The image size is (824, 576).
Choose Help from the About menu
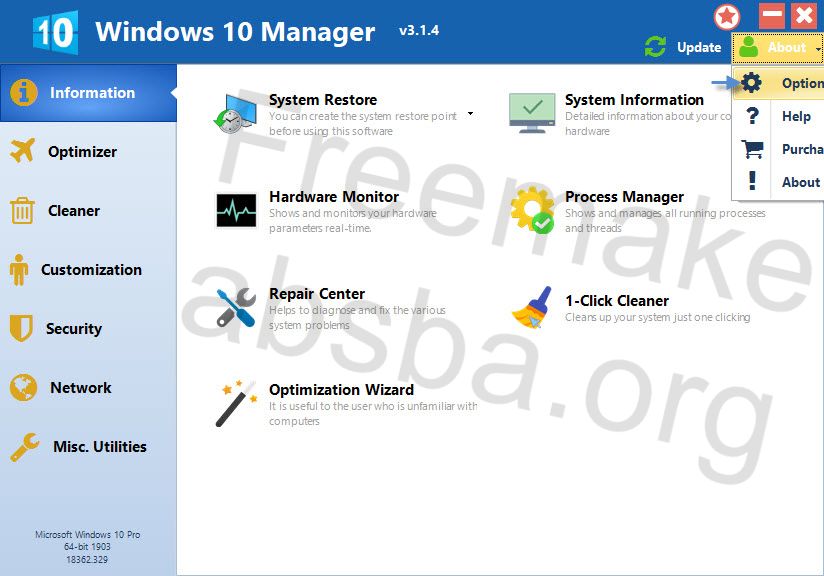[779, 116]
